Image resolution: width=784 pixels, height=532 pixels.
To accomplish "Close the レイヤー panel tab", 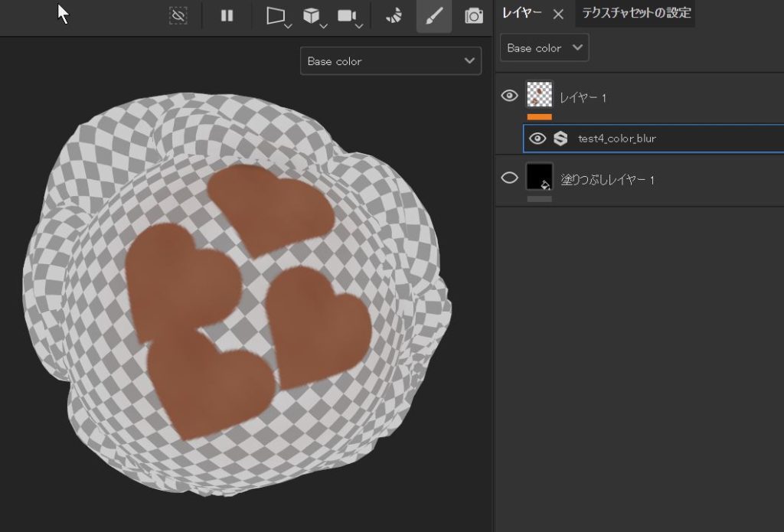I will pos(558,14).
